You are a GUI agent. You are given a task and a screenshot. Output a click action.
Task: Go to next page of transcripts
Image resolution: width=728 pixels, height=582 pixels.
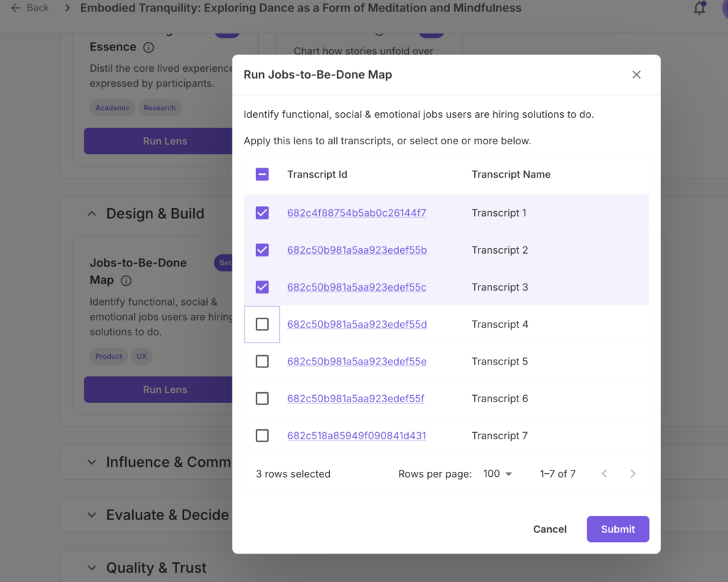[633, 474]
